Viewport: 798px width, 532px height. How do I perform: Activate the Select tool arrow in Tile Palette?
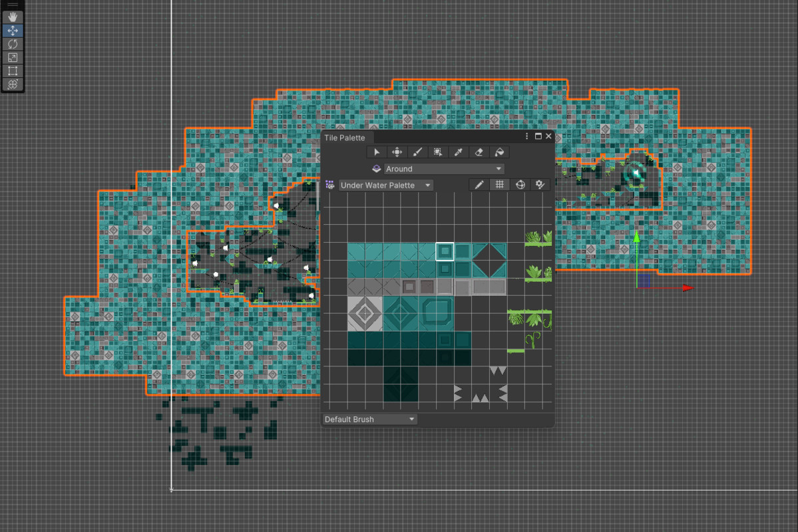[377, 152]
